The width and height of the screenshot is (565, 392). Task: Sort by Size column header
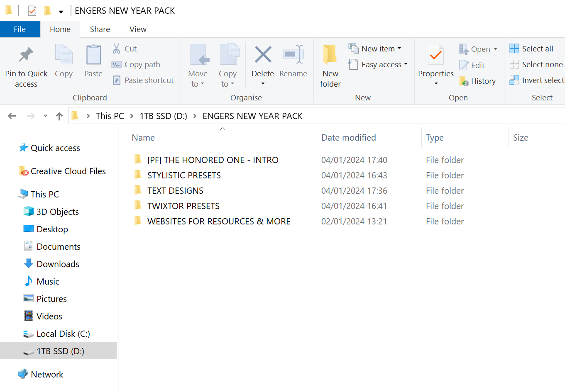click(521, 138)
